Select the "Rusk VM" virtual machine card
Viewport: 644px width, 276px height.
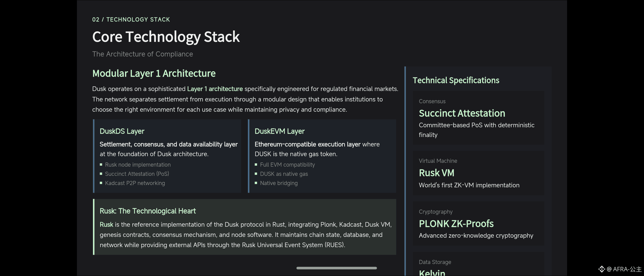[x=478, y=173]
